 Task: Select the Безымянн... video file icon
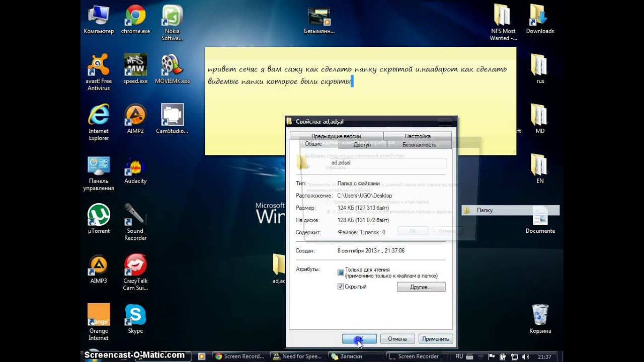click(x=319, y=20)
